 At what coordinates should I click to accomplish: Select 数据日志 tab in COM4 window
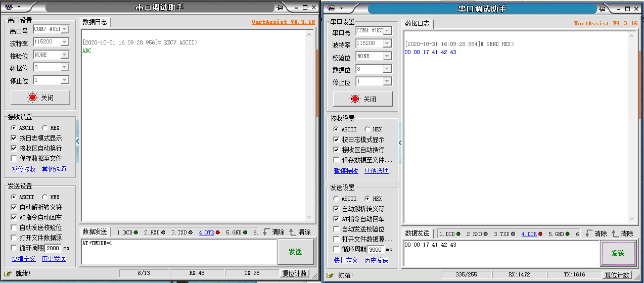pos(418,23)
